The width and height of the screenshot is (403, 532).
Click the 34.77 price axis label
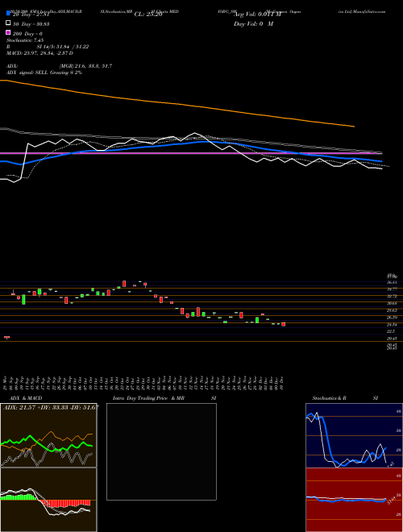(392, 289)
